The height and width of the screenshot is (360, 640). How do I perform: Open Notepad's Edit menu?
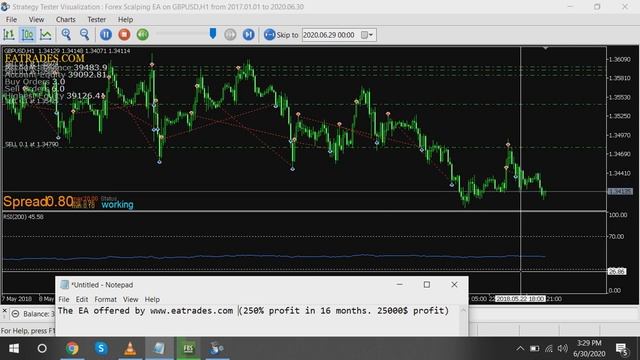[82, 299]
